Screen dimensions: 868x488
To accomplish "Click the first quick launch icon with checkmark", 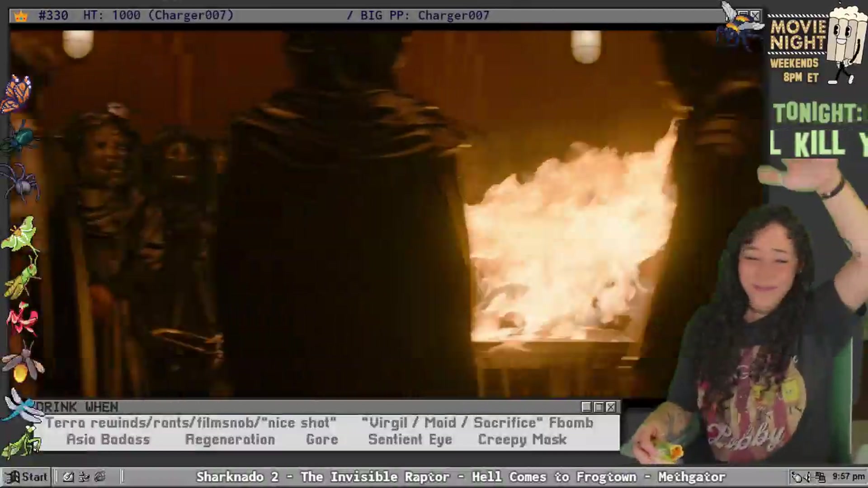I will [68, 477].
